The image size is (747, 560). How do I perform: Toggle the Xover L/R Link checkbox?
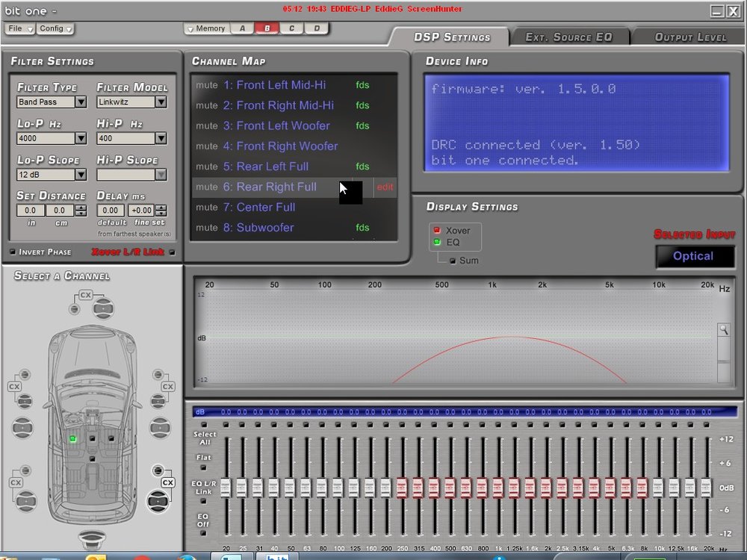[172, 252]
